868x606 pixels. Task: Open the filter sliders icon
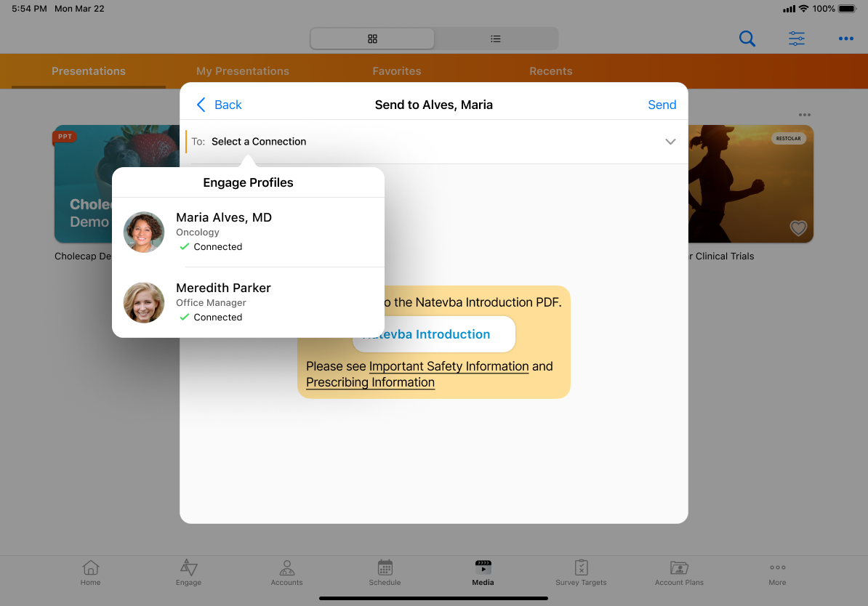(x=797, y=39)
